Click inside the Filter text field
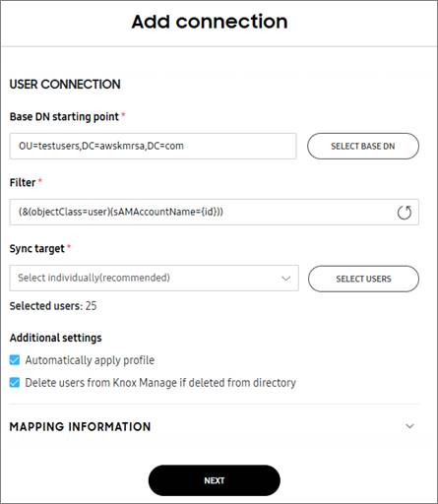Viewport: 438px width, 504px height. pos(214,212)
